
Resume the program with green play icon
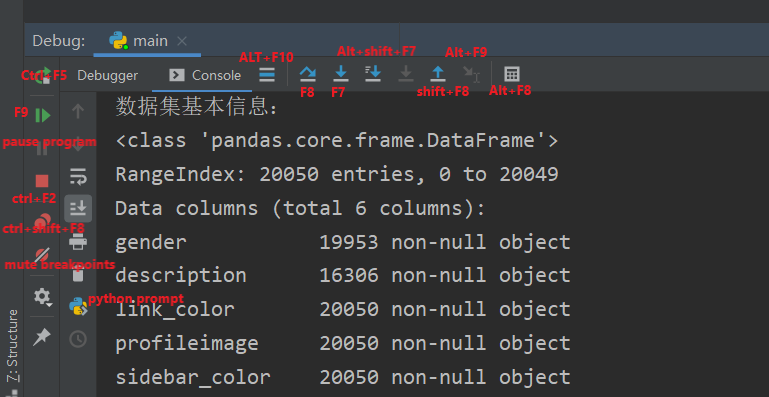[43, 116]
